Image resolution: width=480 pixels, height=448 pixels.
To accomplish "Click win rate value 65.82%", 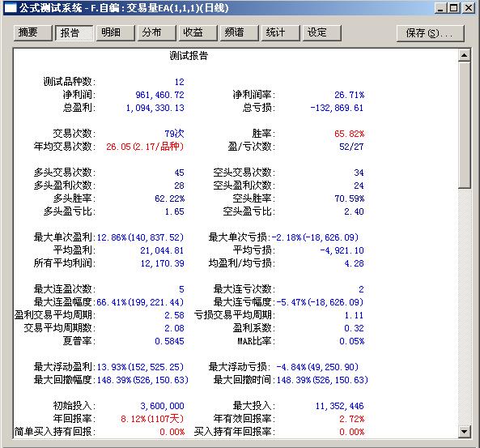I will 350,134.
